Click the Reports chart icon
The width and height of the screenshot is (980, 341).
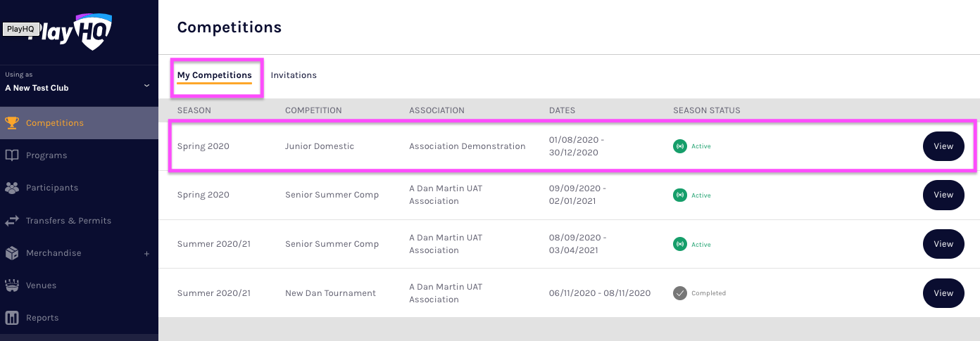pyautogui.click(x=12, y=318)
